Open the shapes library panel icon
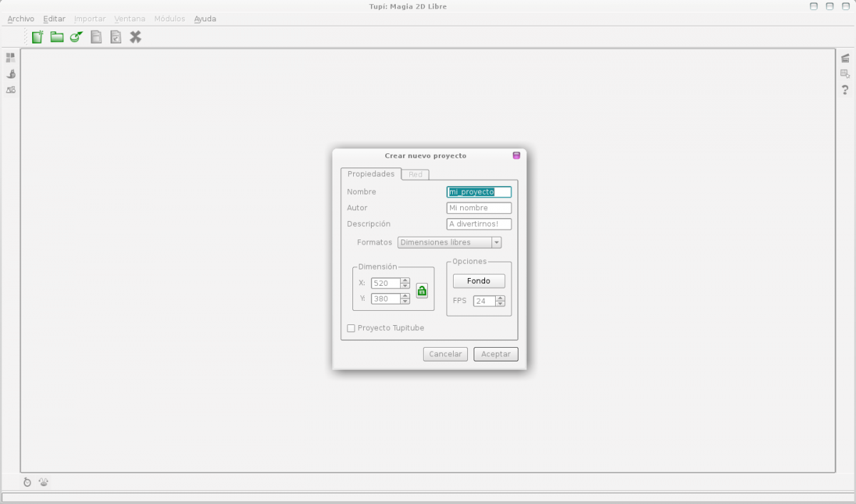Image resolution: width=856 pixels, height=504 pixels. pyautogui.click(x=11, y=90)
